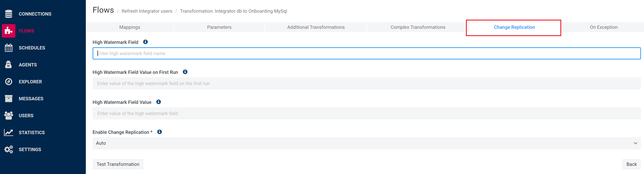Click info icon beside First Run value

185,72
